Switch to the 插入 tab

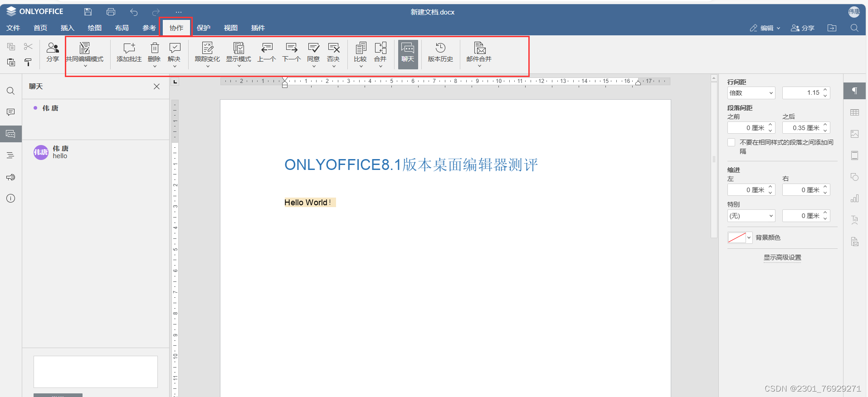(68, 28)
